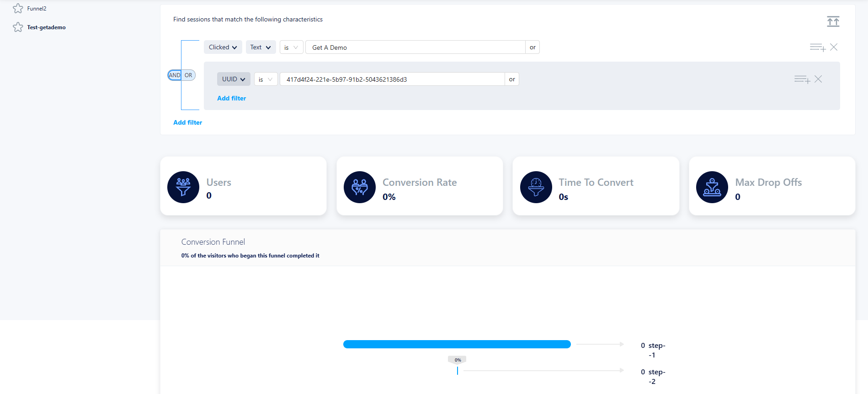
Task: Click Add filter inside the UUID group
Action: point(231,98)
